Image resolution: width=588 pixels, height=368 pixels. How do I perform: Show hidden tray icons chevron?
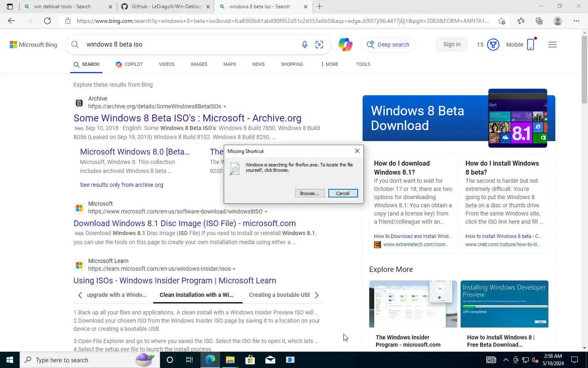pos(506,360)
